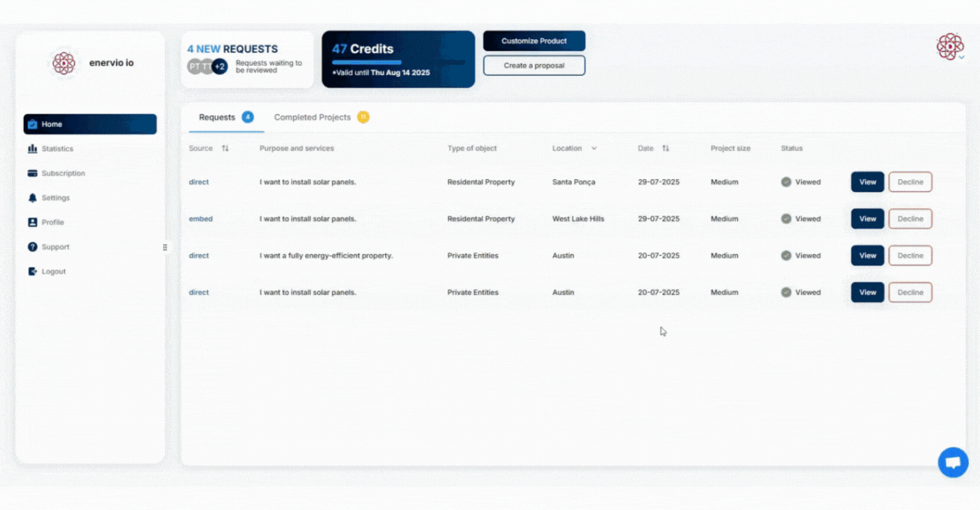View the Santa Ponça request

tap(867, 183)
